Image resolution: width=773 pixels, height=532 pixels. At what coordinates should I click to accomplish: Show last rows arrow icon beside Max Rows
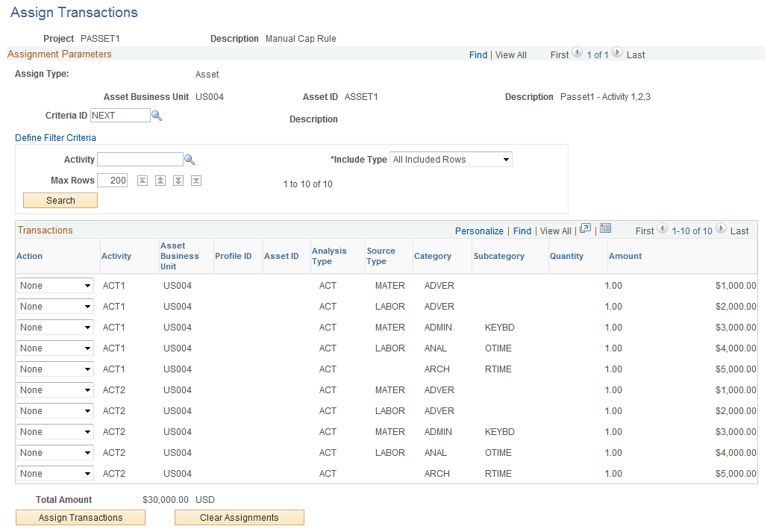[196, 181]
